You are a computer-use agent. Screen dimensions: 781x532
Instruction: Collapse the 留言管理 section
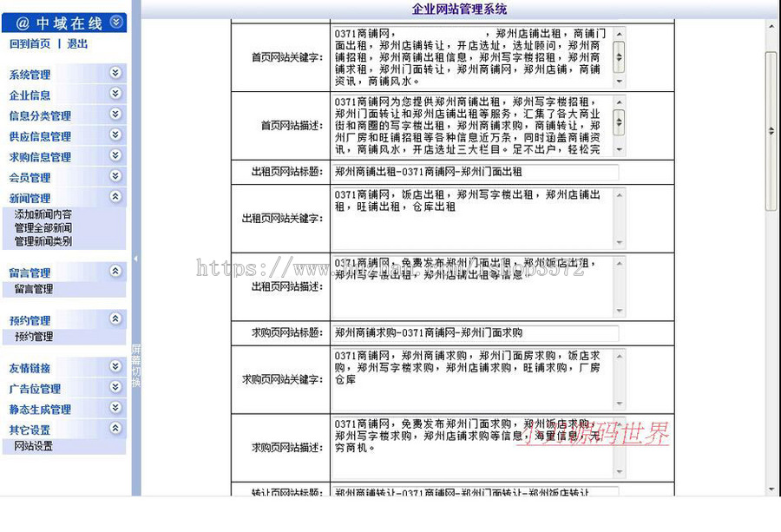pos(114,273)
